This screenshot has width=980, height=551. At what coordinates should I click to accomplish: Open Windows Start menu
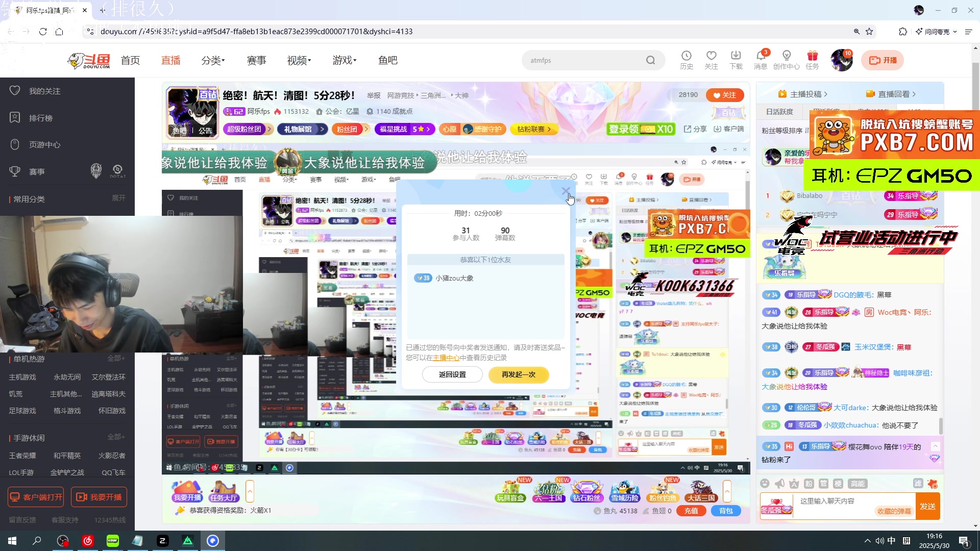pyautogui.click(x=12, y=541)
